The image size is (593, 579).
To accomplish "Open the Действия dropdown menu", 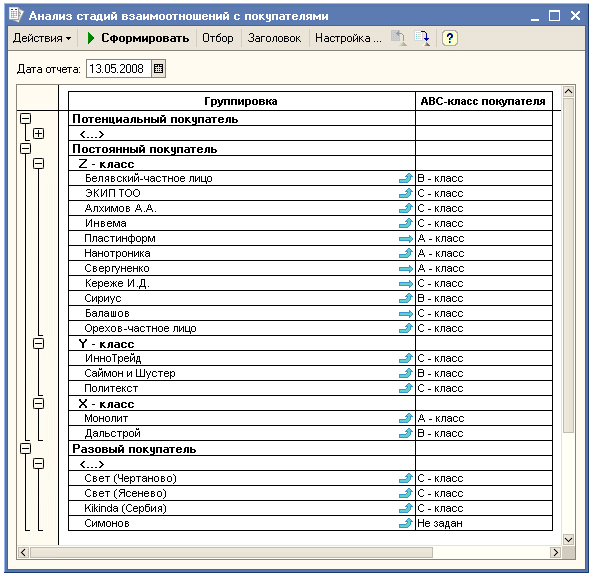I will click(42, 38).
